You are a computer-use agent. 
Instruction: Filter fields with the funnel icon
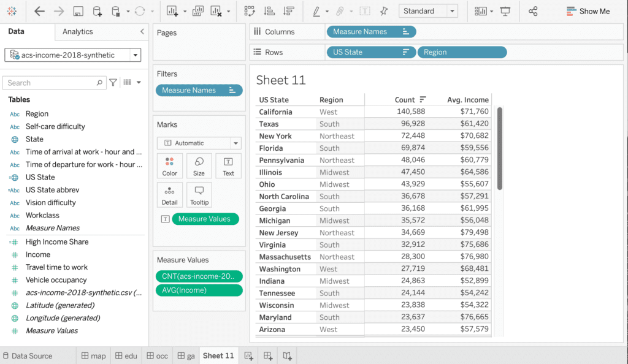click(113, 82)
